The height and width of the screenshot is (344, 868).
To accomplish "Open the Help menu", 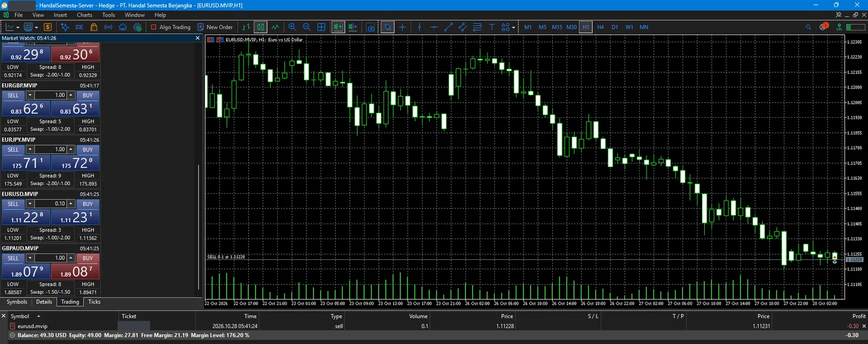I will coord(160,15).
